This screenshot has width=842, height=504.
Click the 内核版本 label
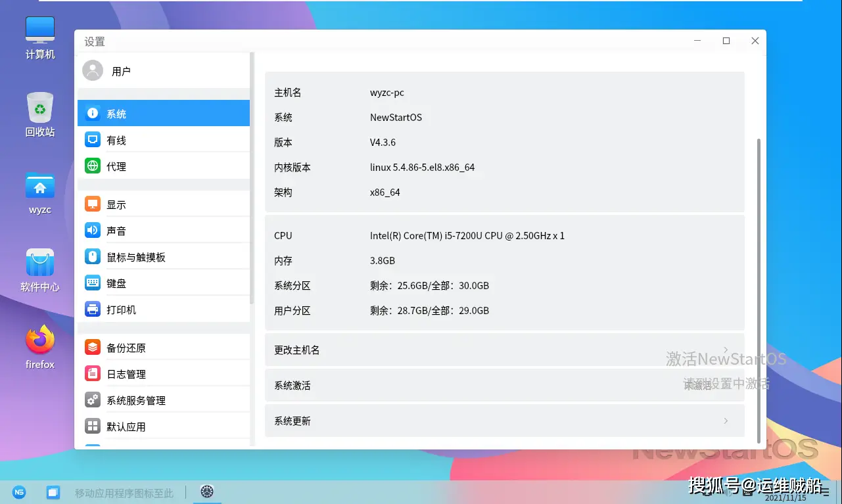tap(292, 168)
